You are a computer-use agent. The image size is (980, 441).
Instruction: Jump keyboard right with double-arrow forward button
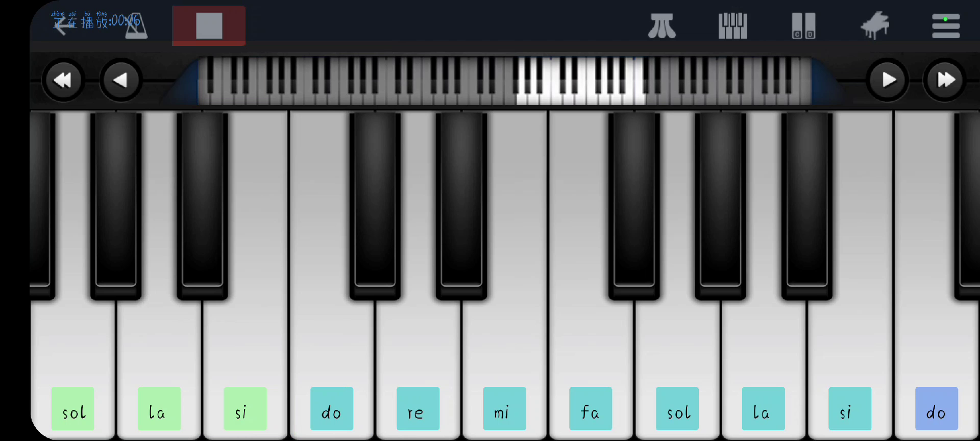point(945,80)
